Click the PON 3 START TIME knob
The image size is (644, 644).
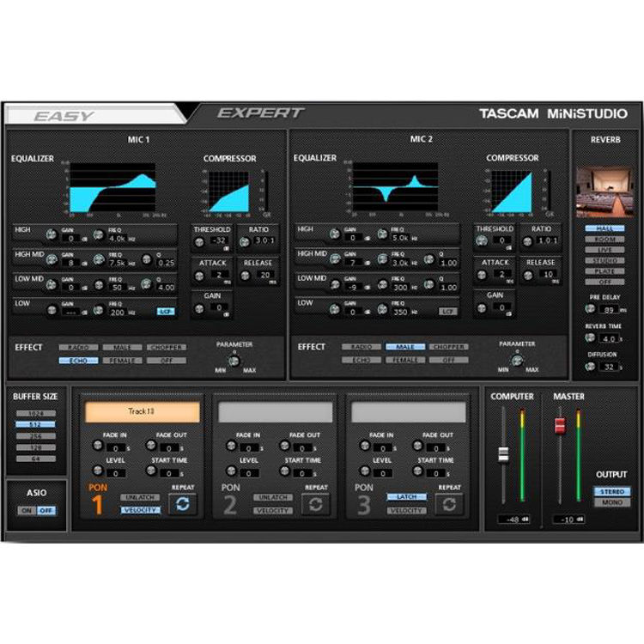417,471
